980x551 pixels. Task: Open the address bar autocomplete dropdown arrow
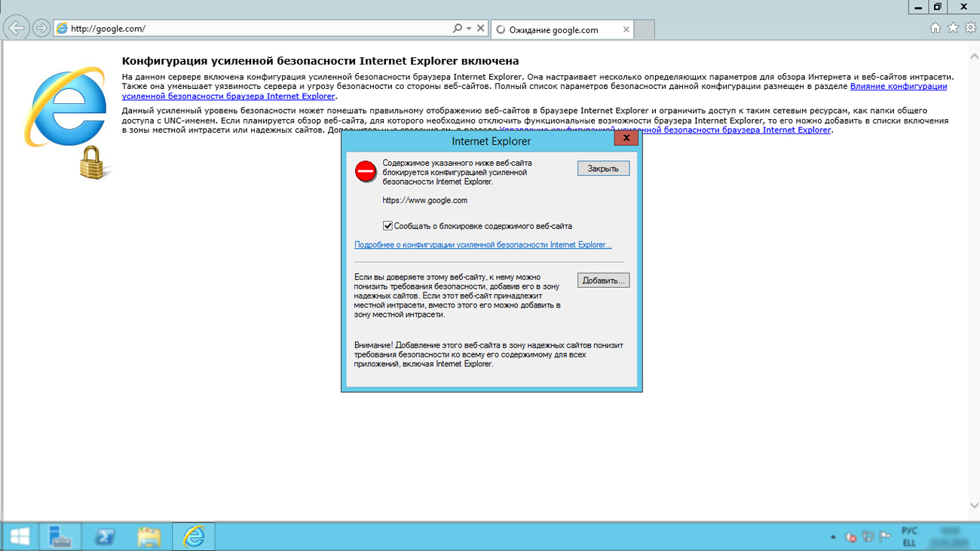click(469, 29)
